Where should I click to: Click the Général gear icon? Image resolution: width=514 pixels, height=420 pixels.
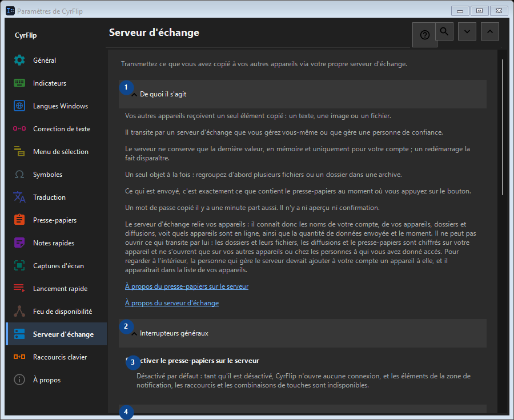click(19, 60)
